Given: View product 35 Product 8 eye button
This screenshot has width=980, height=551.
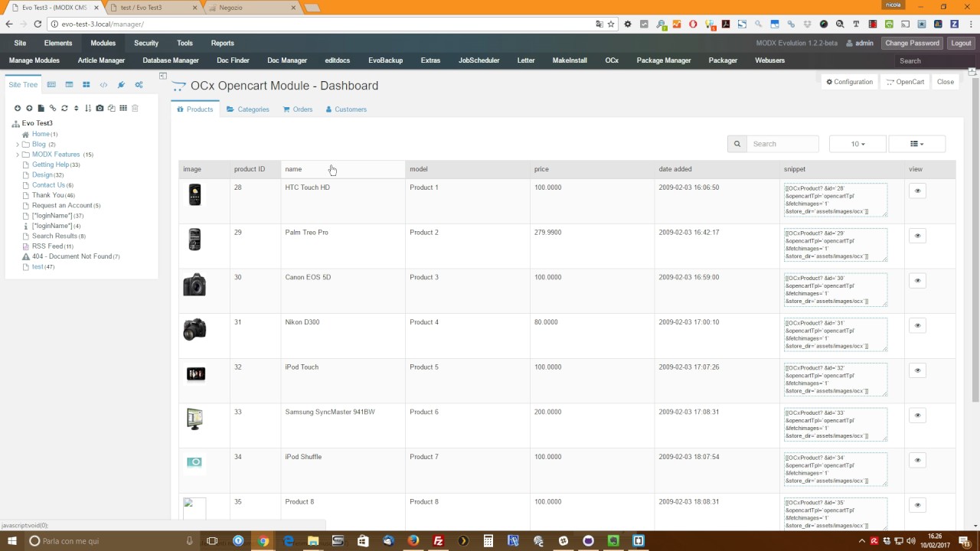Looking at the screenshot, I should 917,505.
